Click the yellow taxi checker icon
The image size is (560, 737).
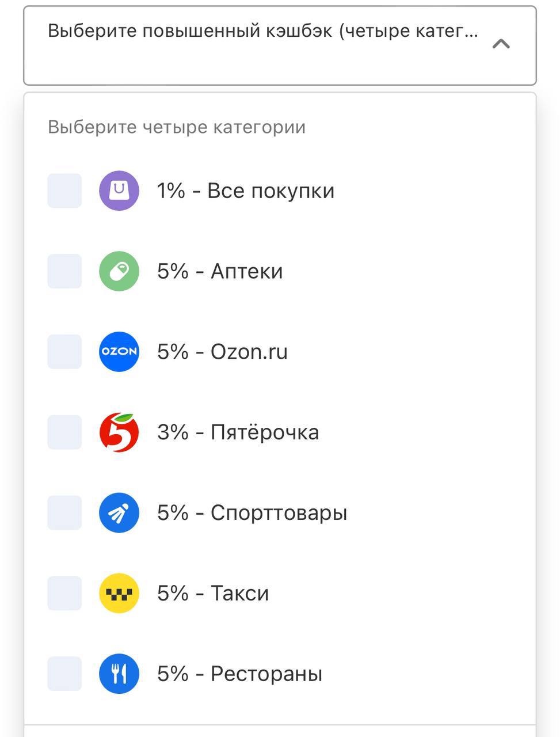(x=119, y=594)
